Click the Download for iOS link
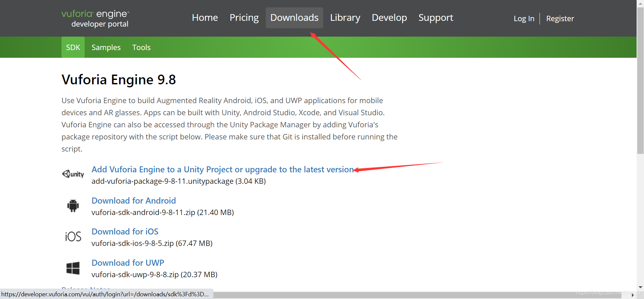 click(125, 231)
